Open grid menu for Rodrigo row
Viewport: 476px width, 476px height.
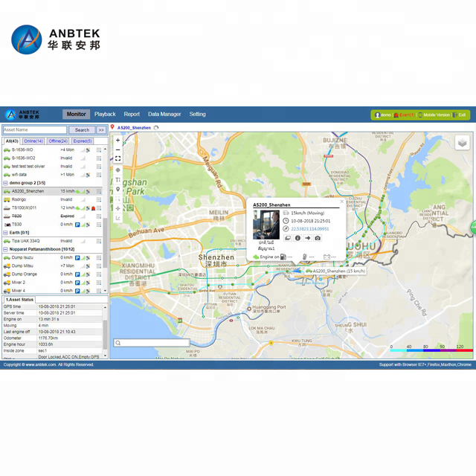[x=99, y=199]
